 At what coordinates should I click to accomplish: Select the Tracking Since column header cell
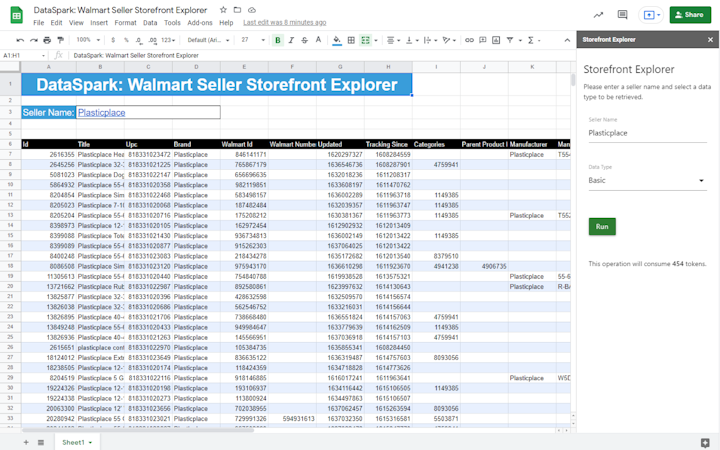(388, 144)
